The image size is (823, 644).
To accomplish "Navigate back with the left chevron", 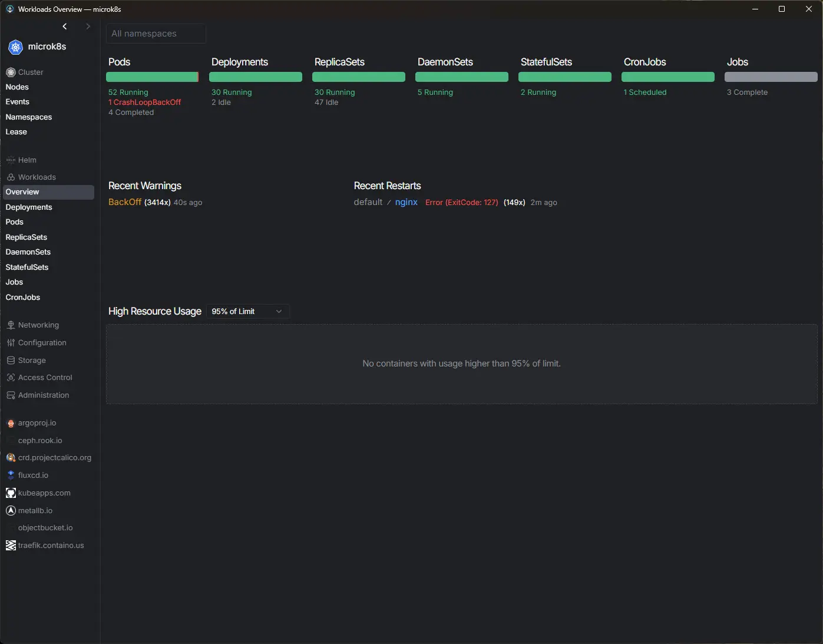I will tap(65, 27).
